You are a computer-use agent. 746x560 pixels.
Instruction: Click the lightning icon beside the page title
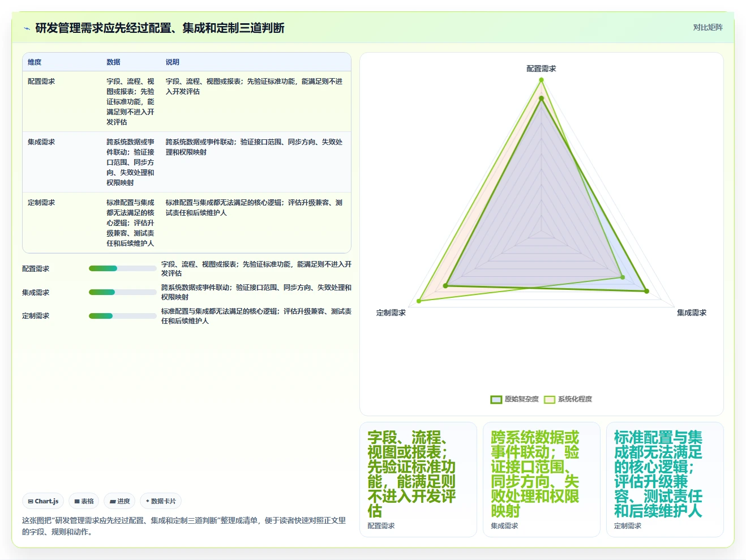tap(27, 28)
